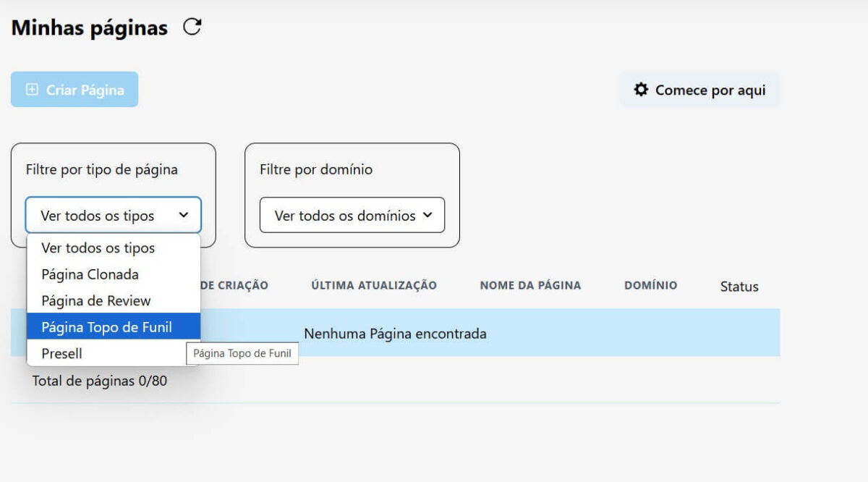This screenshot has width=868, height=482.
Task: Click the 'Nenhuma Página encontrada' row
Action: [x=395, y=334]
